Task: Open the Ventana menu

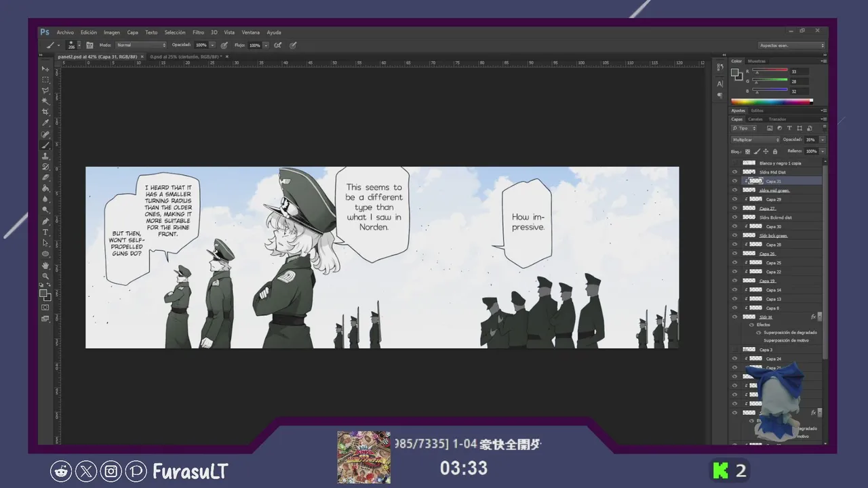Action: click(251, 33)
